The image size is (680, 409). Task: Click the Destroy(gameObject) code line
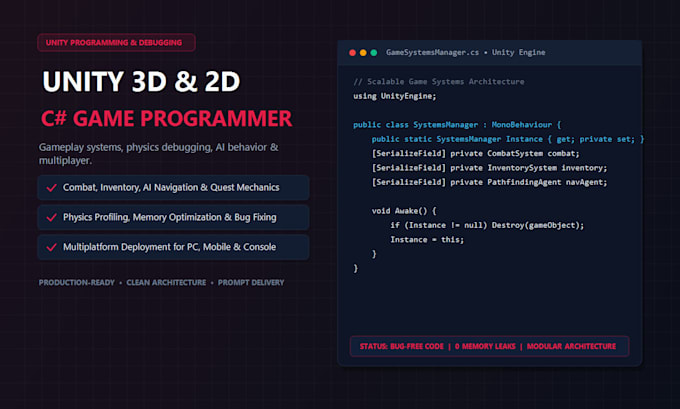tap(487, 225)
